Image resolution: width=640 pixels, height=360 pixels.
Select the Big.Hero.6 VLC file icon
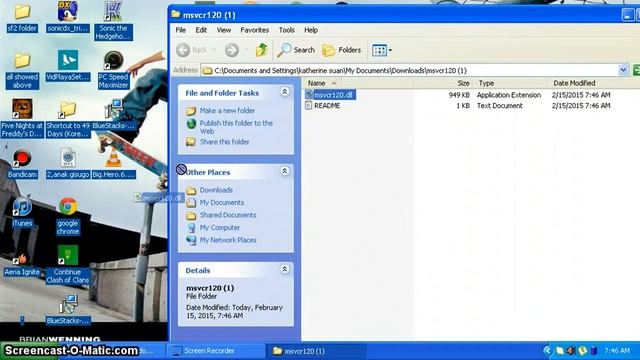pyautogui.click(x=113, y=164)
